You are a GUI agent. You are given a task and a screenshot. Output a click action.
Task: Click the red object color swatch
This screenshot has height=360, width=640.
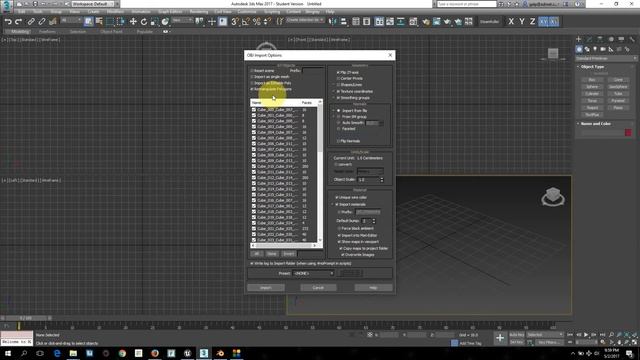(x=628, y=132)
